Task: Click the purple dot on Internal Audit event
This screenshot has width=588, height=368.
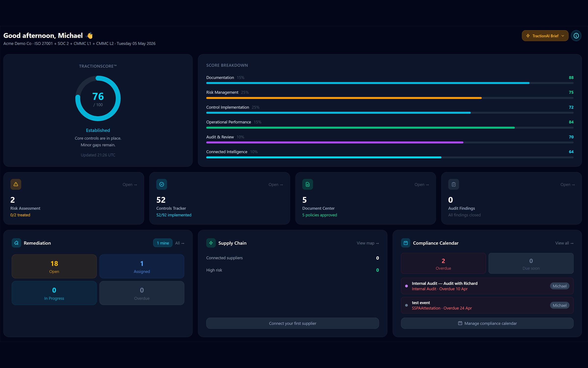Action: click(x=406, y=286)
